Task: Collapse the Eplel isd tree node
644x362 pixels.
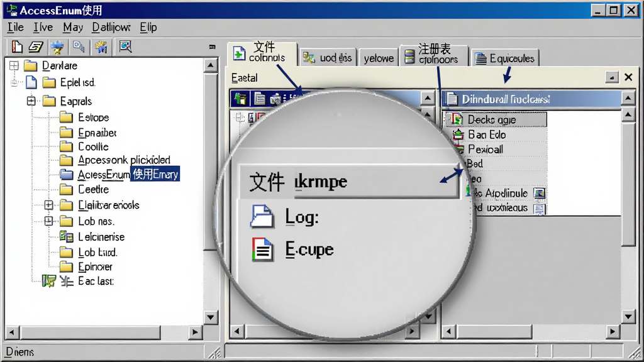Action: click(x=14, y=82)
